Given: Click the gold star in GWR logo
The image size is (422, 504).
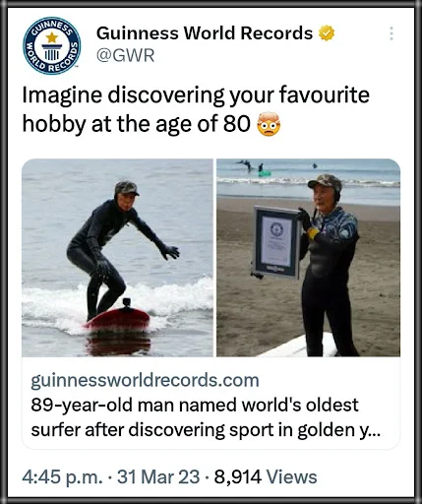Looking at the screenshot, I should click(52, 37).
